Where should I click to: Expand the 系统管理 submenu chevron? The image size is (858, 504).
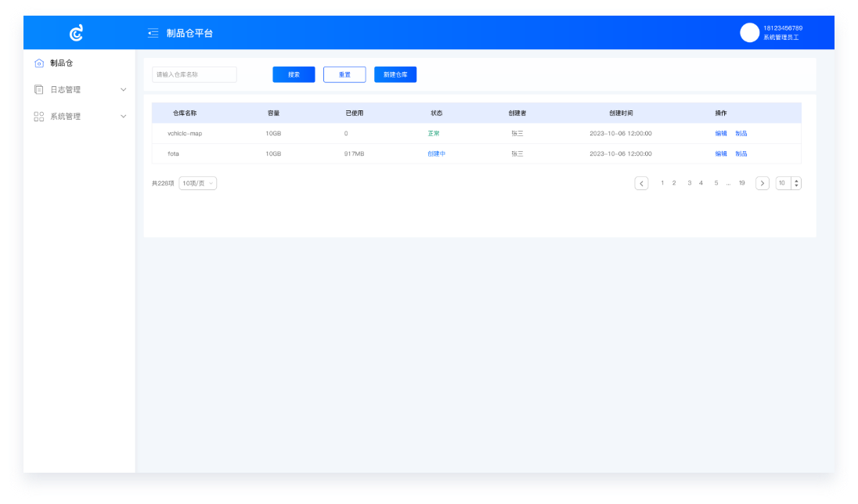(123, 117)
